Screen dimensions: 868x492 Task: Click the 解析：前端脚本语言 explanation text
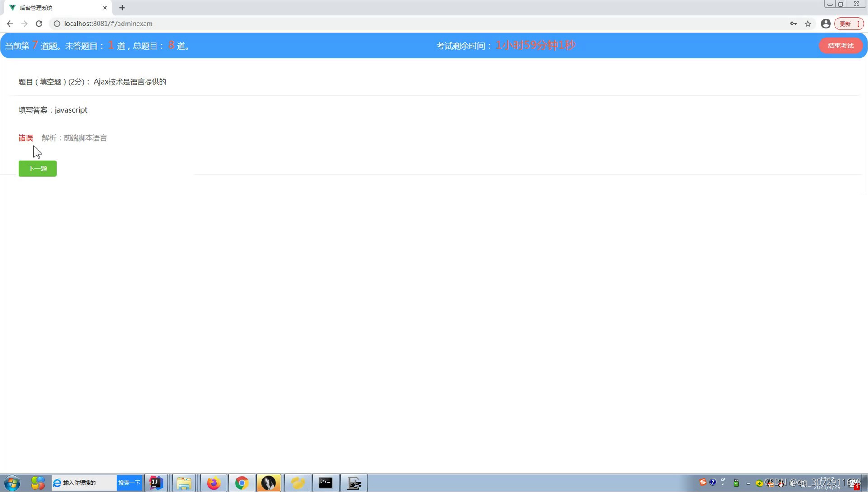(x=75, y=138)
